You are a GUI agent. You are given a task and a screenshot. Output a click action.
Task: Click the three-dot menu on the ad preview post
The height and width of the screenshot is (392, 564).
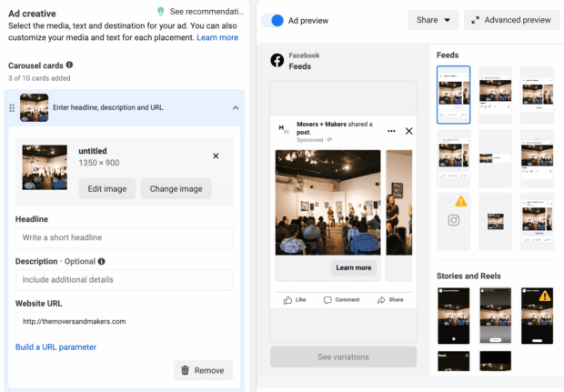[x=391, y=131]
